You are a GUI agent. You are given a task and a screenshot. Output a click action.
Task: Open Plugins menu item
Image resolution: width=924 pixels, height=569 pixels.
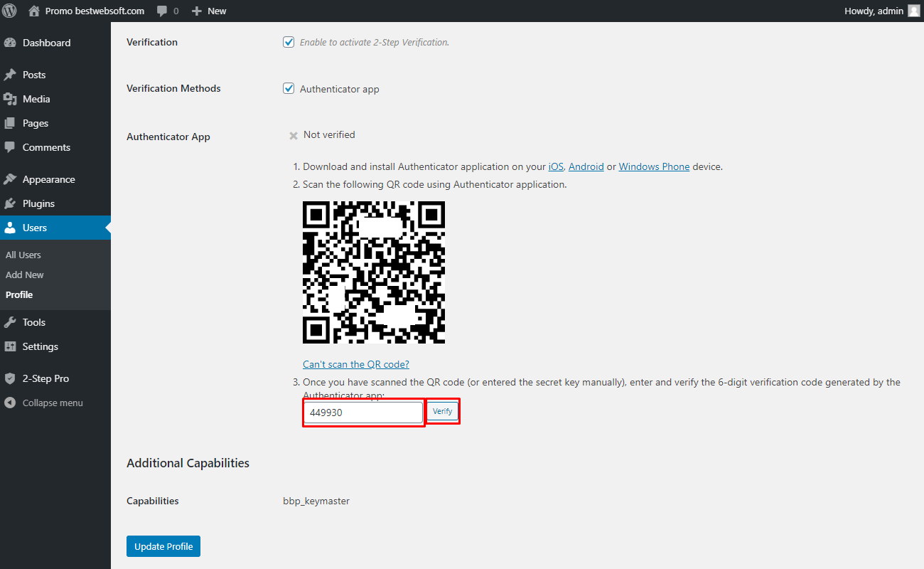click(x=55, y=203)
